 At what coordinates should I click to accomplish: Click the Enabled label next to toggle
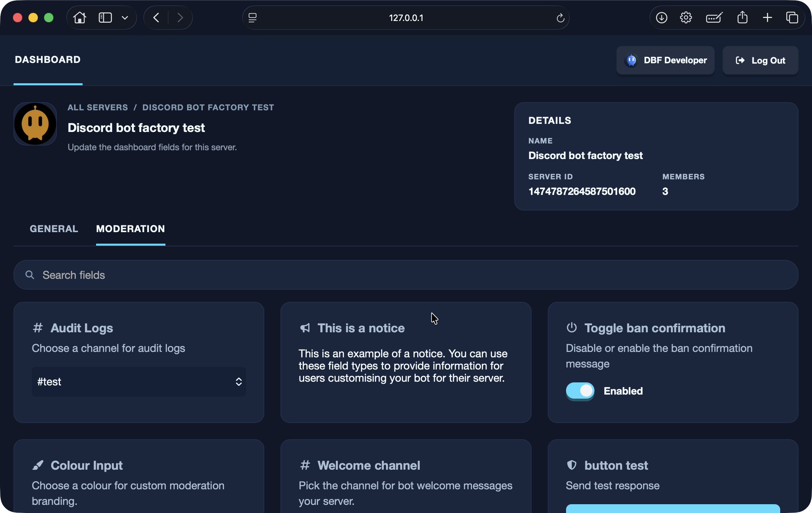[x=623, y=391]
